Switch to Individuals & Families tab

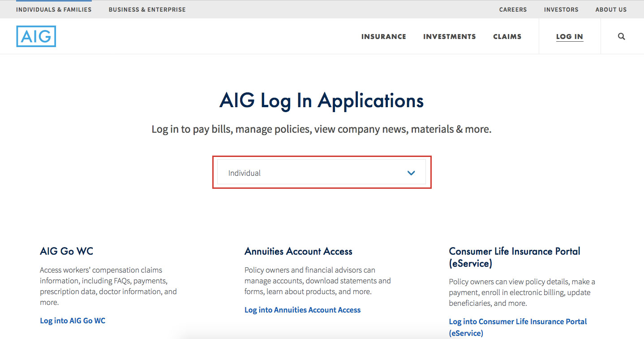tap(54, 9)
